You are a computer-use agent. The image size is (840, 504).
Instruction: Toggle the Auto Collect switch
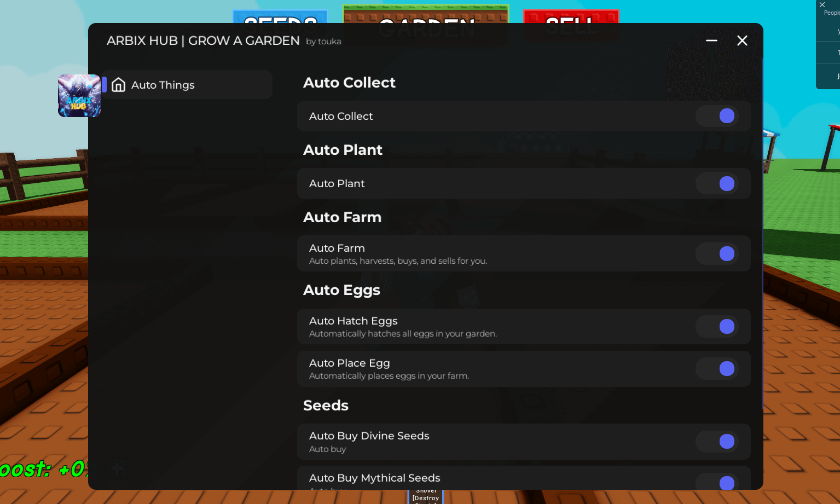click(x=717, y=116)
